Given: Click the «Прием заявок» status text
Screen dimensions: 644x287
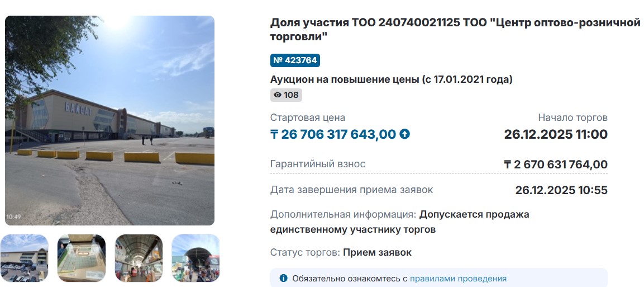Looking at the screenshot, I should click(x=377, y=252).
